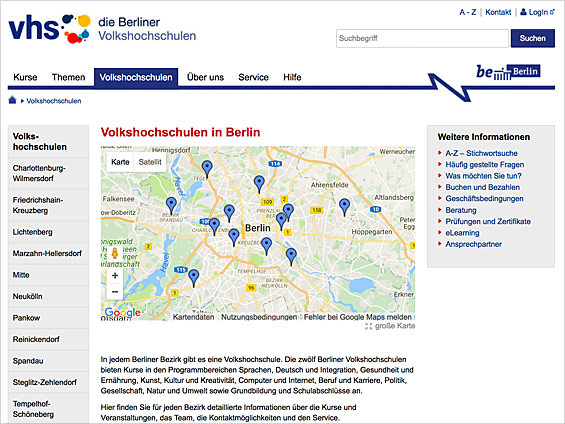Select Charlottenburg-Wilmersdorf in sidebar
Screen dimensions: 565x424
click(x=48, y=173)
